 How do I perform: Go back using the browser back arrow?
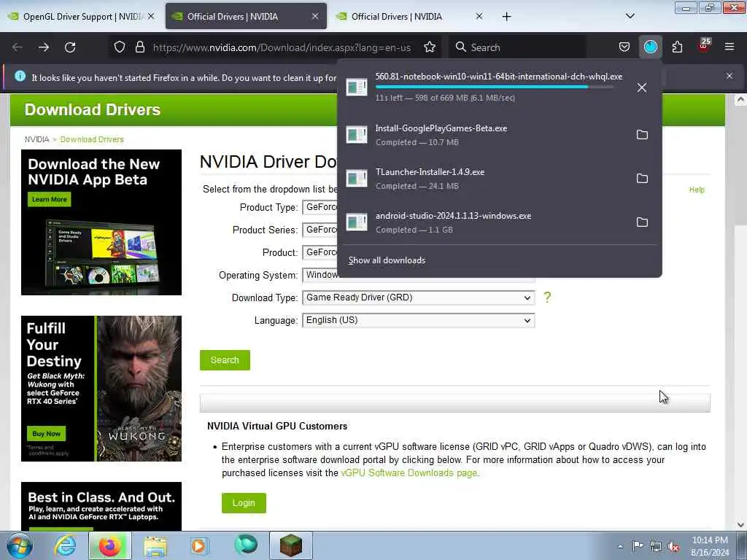(18, 47)
